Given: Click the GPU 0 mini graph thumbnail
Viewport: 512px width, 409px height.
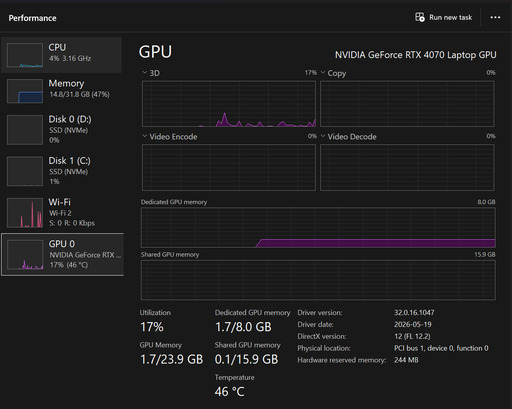Looking at the screenshot, I should 25,255.
